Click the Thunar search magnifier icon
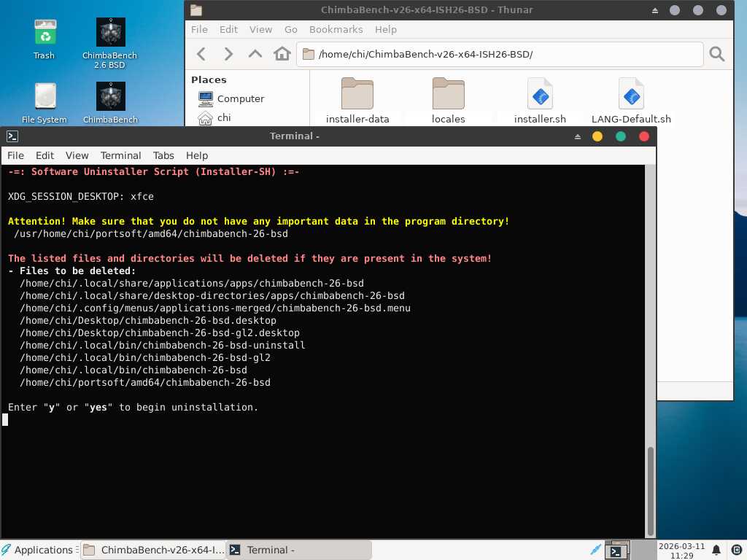The width and height of the screenshot is (747, 560). [716, 54]
